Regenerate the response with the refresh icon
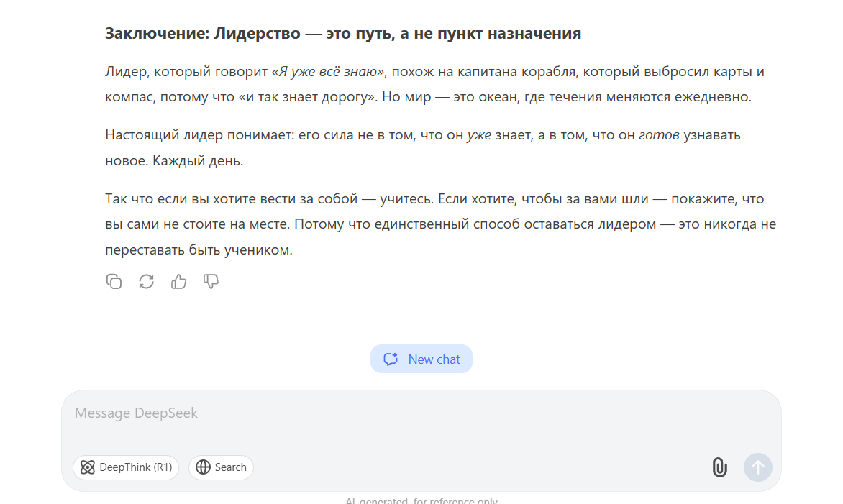Image resolution: width=843 pixels, height=504 pixels. (146, 282)
